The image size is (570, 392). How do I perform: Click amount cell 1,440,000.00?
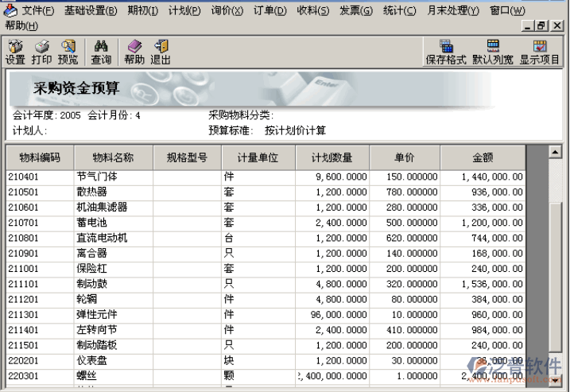click(x=483, y=177)
